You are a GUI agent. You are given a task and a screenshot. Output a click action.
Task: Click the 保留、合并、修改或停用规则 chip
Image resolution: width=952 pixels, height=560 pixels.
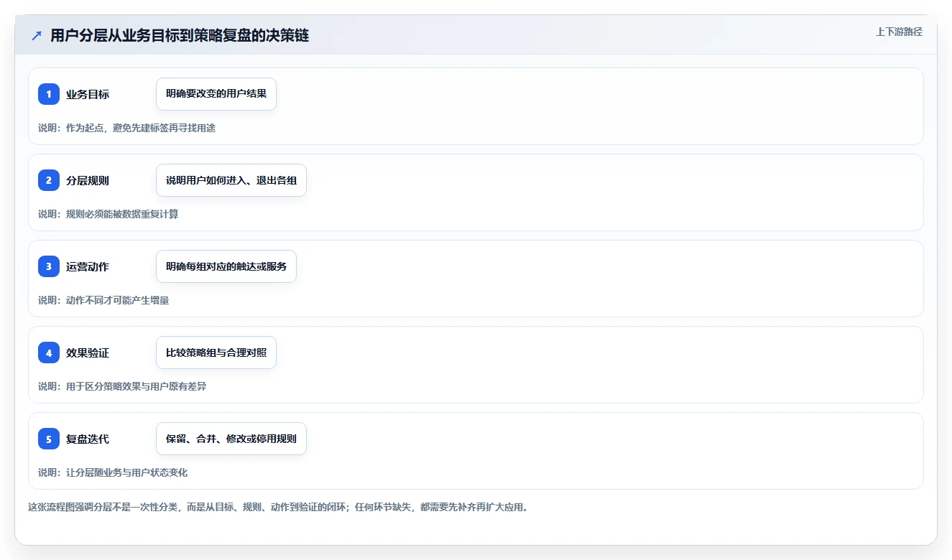[x=231, y=439]
